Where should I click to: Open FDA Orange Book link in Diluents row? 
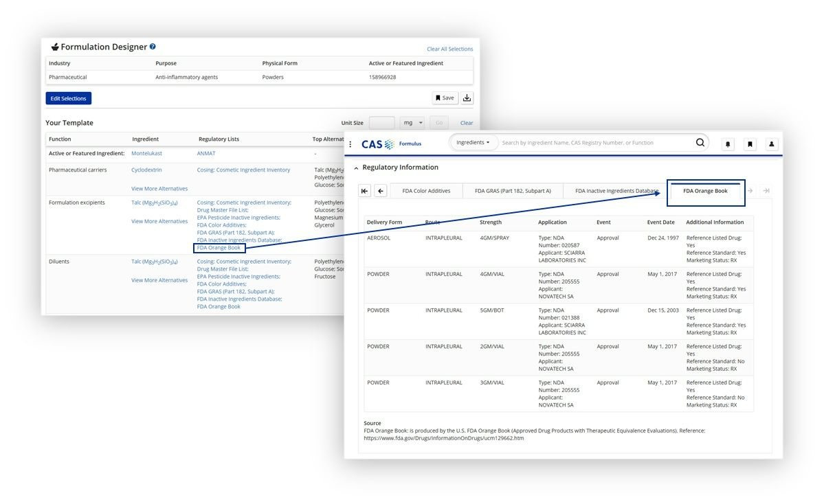pyautogui.click(x=219, y=307)
